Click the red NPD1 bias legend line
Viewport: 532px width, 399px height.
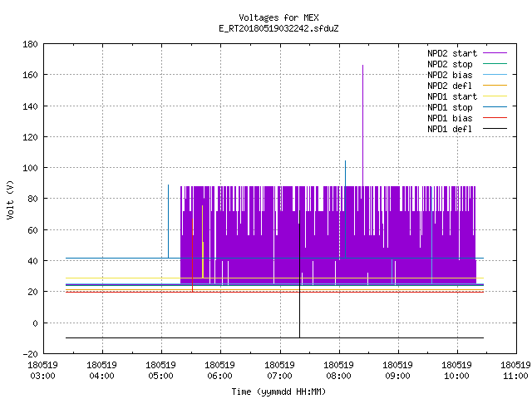click(495, 118)
